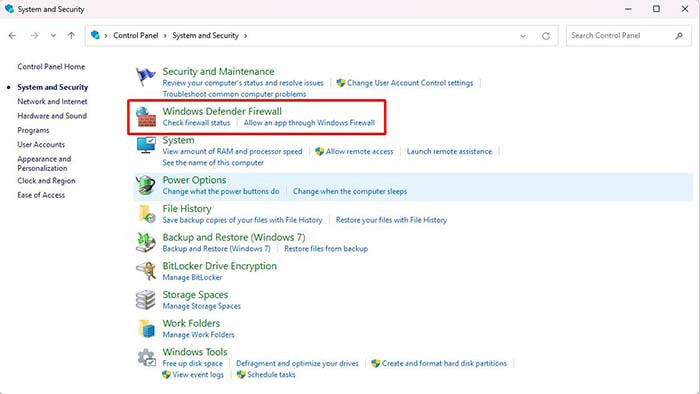Viewport: 700px width, 394px height.
Task: Click the Control Panel breadcrumb
Action: click(136, 36)
